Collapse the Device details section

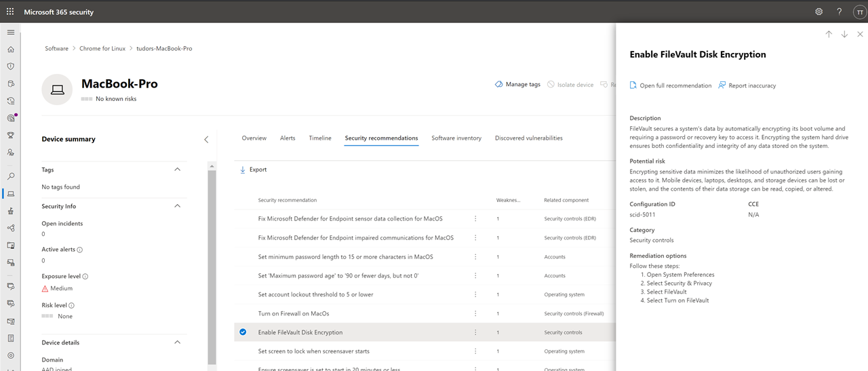tap(178, 343)
